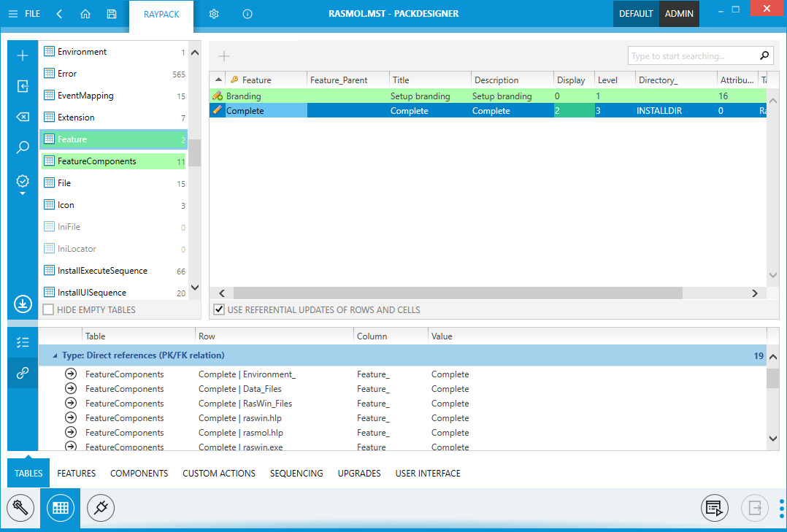Select the InstallExecuteSequence table
Viewport: 787px width, 532px height.
[x=102, y=271]
